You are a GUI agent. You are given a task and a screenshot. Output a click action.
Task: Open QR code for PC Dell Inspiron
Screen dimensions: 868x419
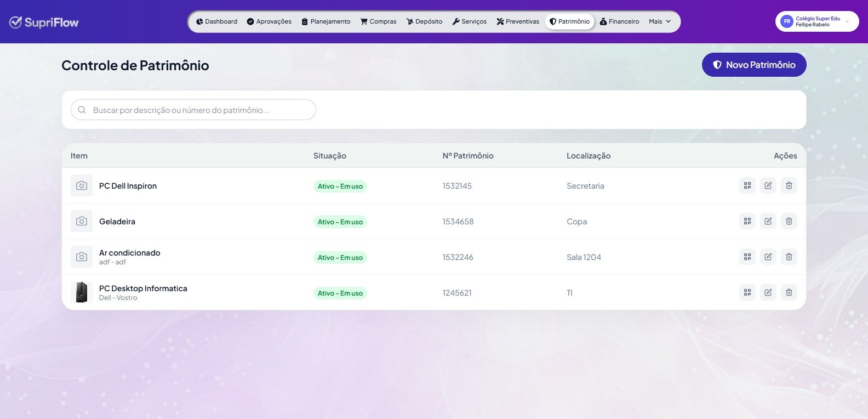point(747,185)
